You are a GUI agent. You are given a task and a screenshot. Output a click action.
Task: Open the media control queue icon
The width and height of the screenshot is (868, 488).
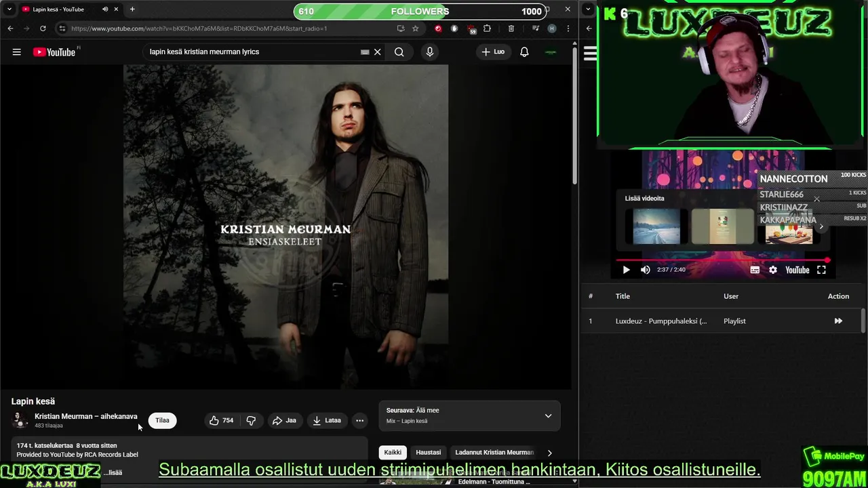coord(536,28)
